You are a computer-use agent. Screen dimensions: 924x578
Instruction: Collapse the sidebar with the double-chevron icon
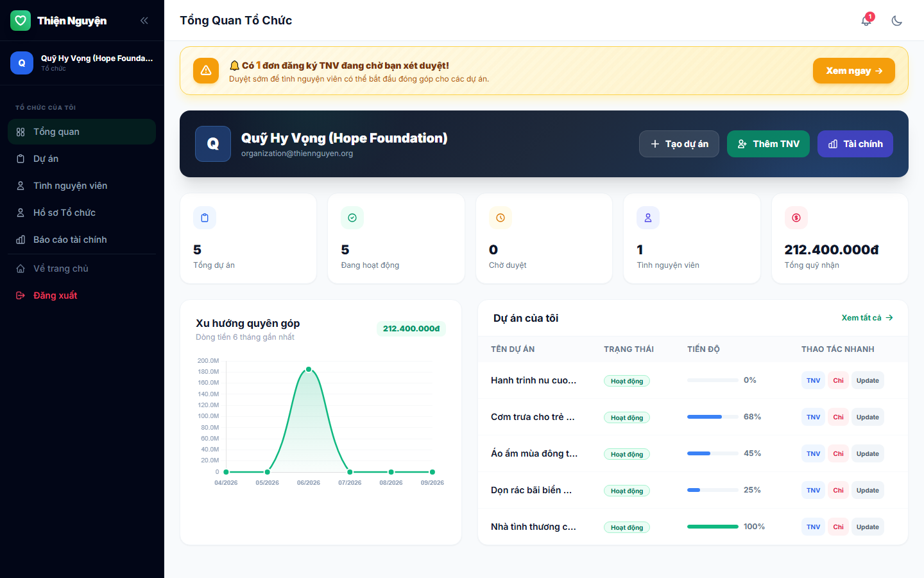click(144, 21)
